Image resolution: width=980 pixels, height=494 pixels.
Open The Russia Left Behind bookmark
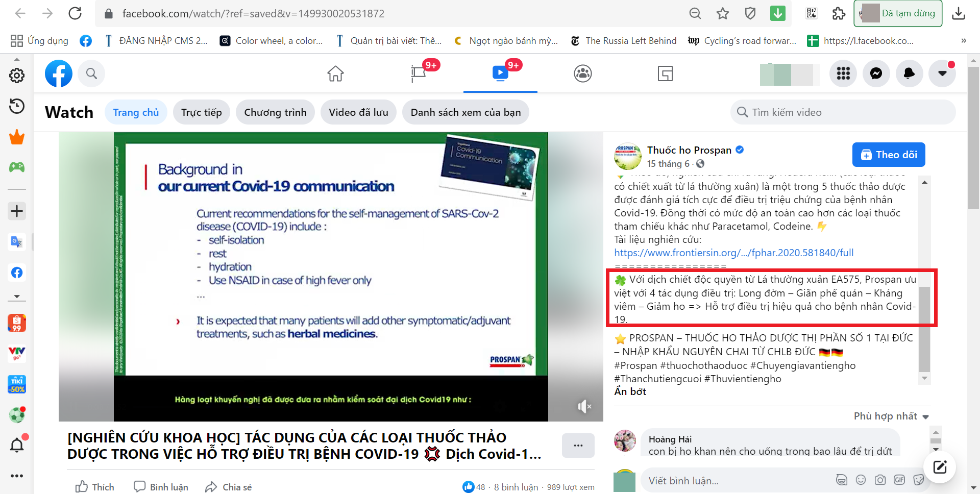tap(623, 41)
